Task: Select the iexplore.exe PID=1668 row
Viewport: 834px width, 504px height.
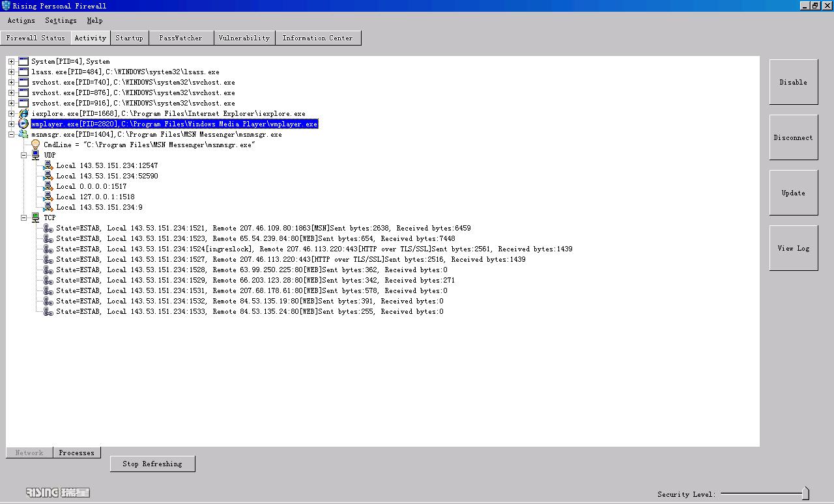Action: point(168,113)
